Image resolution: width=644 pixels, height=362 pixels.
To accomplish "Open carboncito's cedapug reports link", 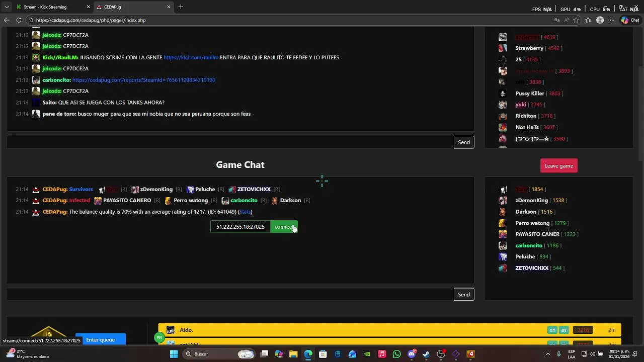I will 143,80.
